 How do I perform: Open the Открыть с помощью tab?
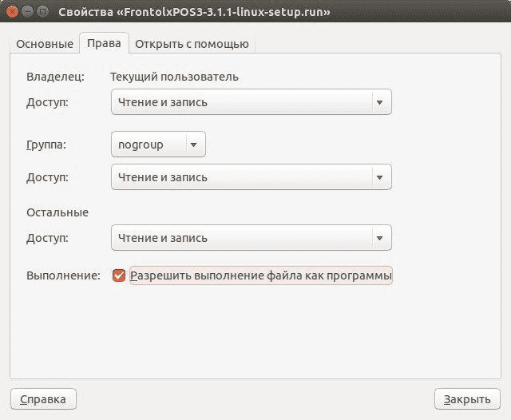[192, 44]
